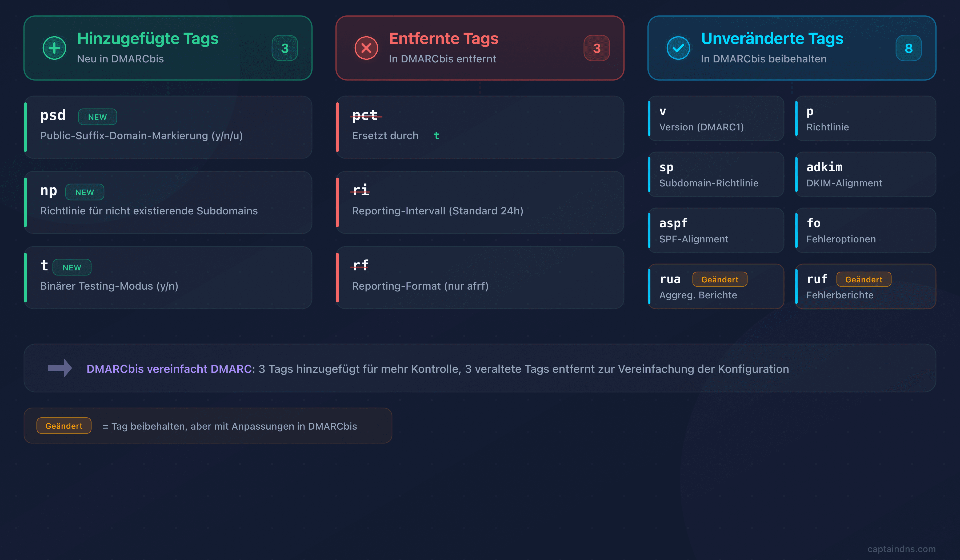Toggle the NEW badge on the np tag

click(x=85, y=192)
